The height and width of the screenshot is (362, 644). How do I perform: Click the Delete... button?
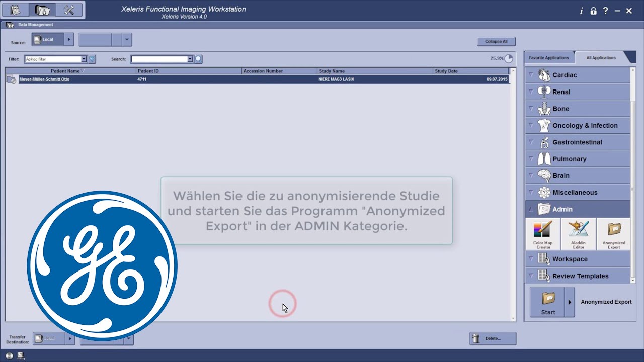pyautogui.click(x=493, y=338)
